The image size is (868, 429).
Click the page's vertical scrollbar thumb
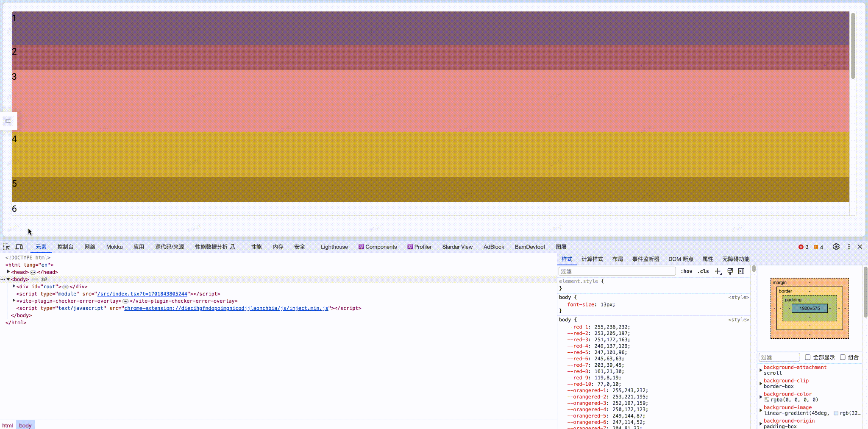pyautogui.click(x=853, y=46)
